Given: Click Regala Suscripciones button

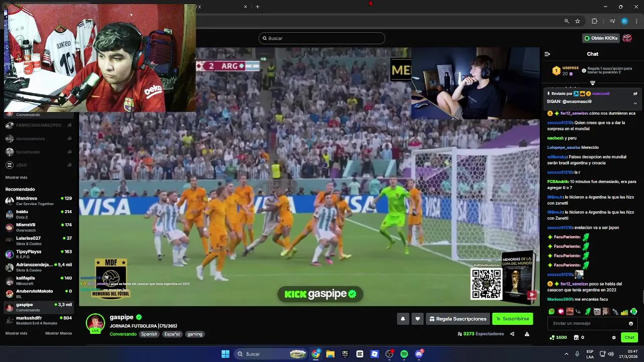Looking at the screenshot, I should (458, 319).
